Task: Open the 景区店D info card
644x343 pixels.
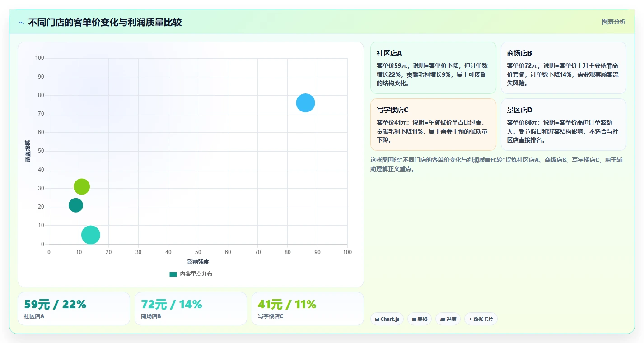Action: (563, 125)
